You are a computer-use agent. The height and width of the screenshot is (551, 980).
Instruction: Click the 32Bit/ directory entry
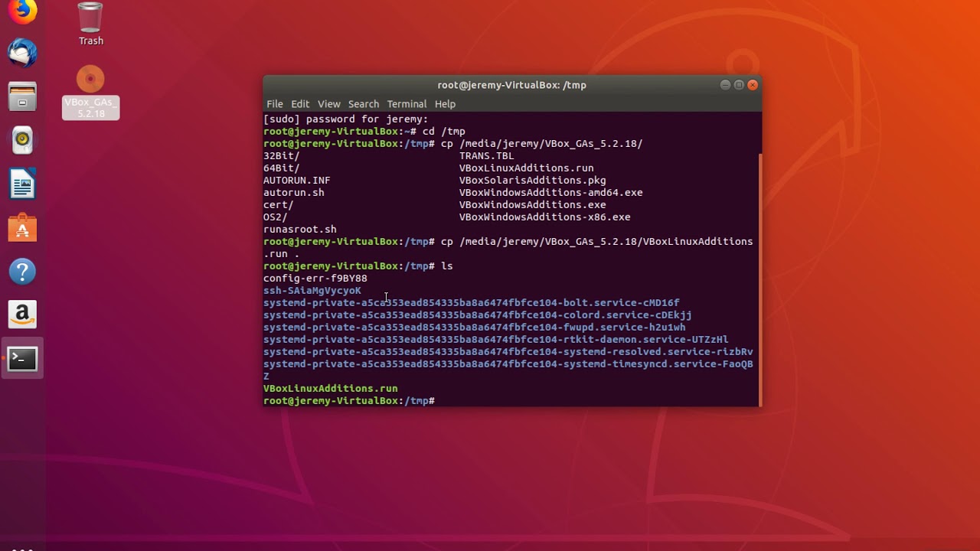(x=282, y=156)
